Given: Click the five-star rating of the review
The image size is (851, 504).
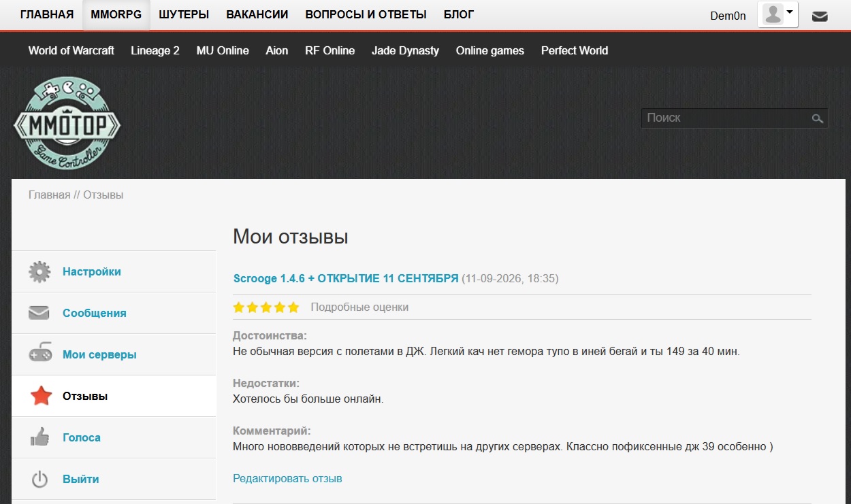Looking at the screenshot, I should (266, 307).
